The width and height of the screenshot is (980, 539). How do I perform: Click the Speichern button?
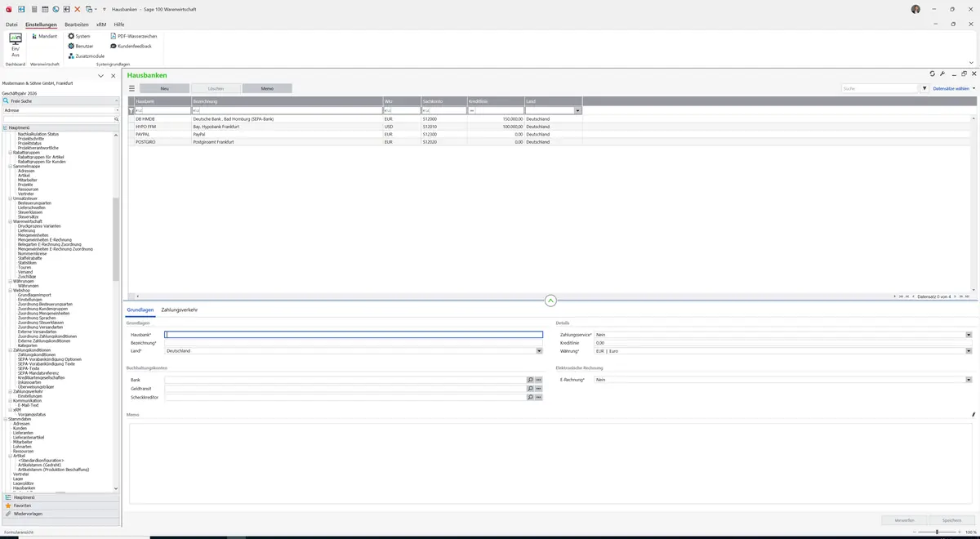click(x=952, y=520)
